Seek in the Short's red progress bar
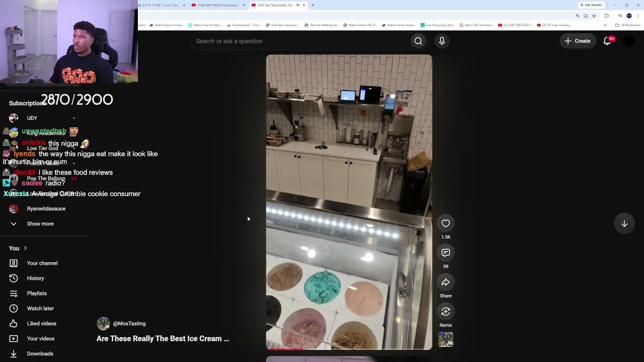 (349, 348)
